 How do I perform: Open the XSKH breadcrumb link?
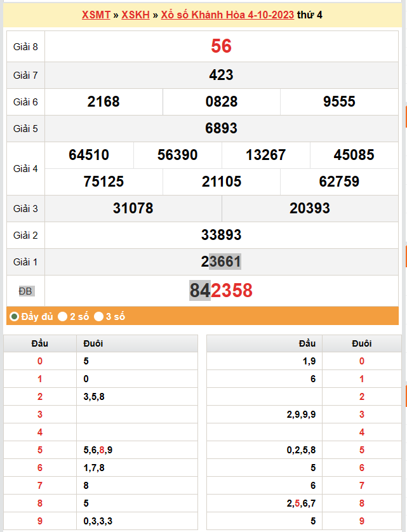(135, 15)
